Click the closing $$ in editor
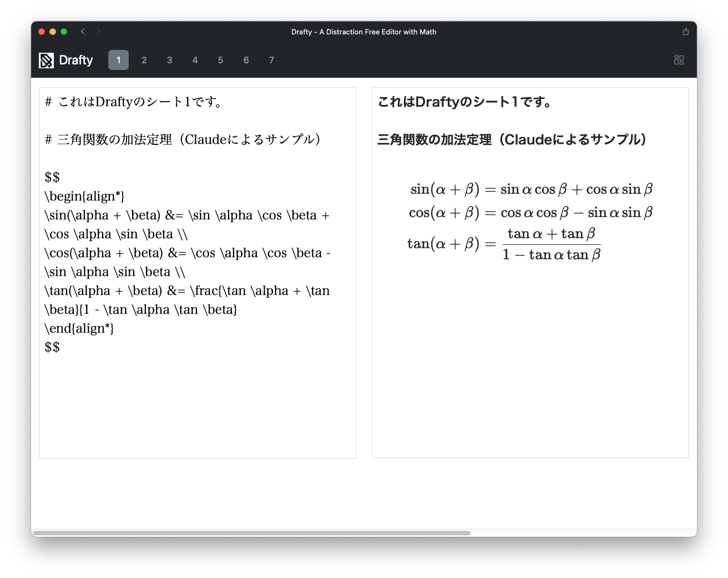Viewport: 728px width, 578px height. click(x=52, y=348)
